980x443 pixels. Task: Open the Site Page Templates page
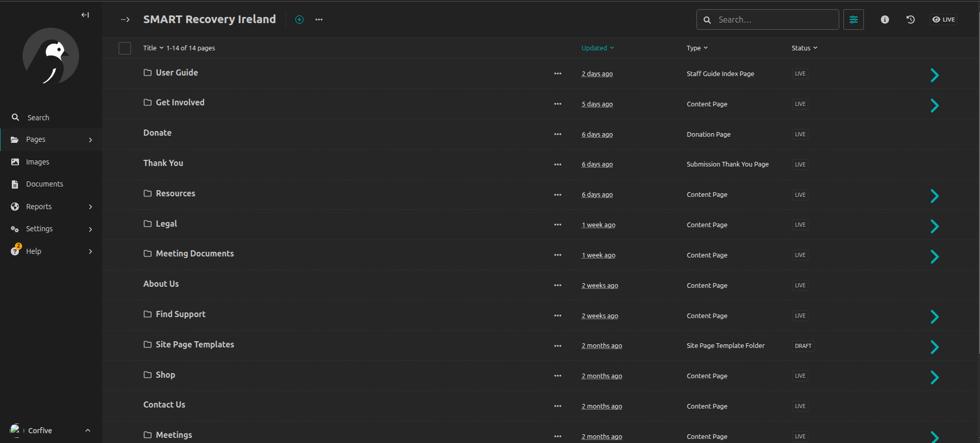click(195, 344)
